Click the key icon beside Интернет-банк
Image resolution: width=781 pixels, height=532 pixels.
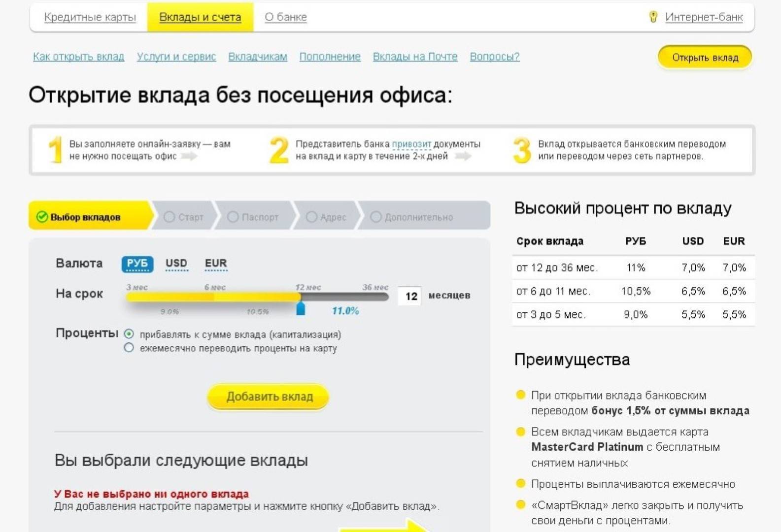(653, 17)
